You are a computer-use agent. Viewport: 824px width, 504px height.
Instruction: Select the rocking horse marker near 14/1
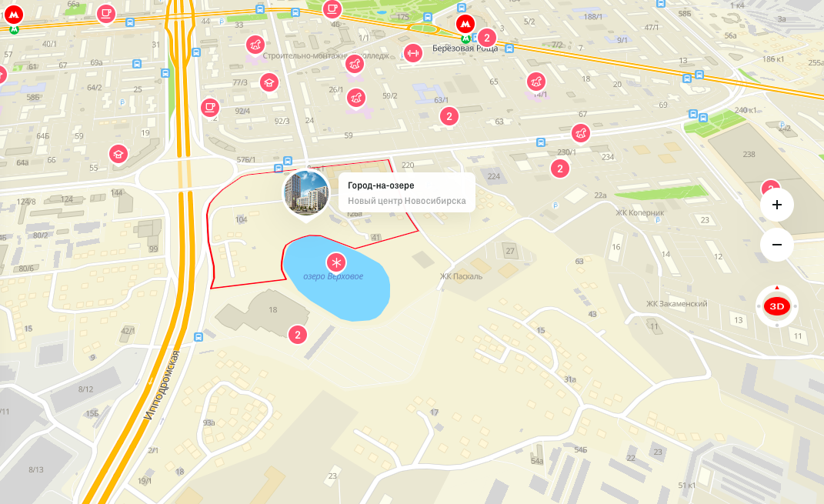[x=536, y=82]
